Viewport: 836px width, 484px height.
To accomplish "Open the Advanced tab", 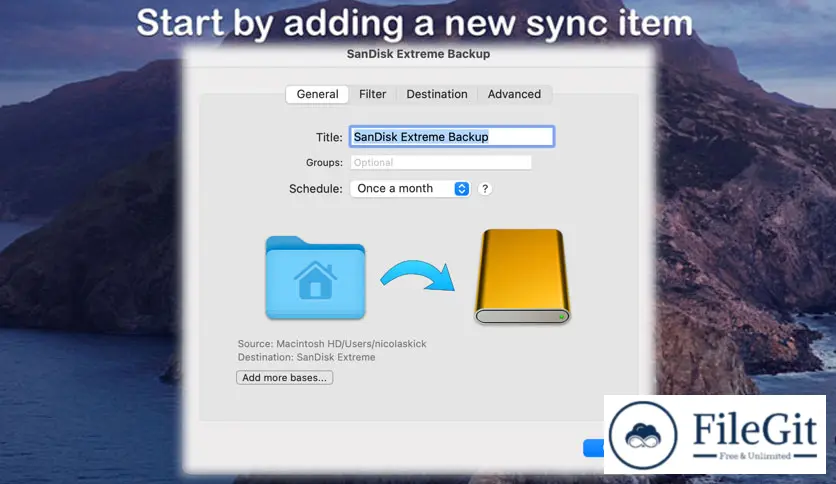I will [x=514, y=94].
